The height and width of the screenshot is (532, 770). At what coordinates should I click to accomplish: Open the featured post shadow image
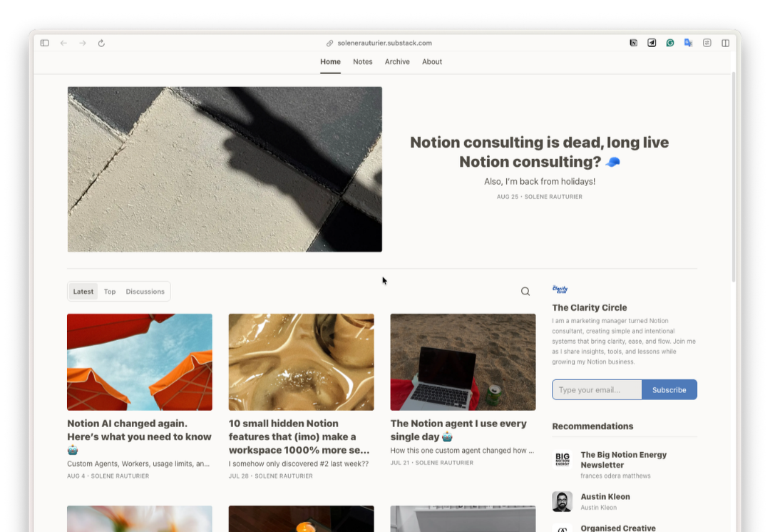click(225, 170)
